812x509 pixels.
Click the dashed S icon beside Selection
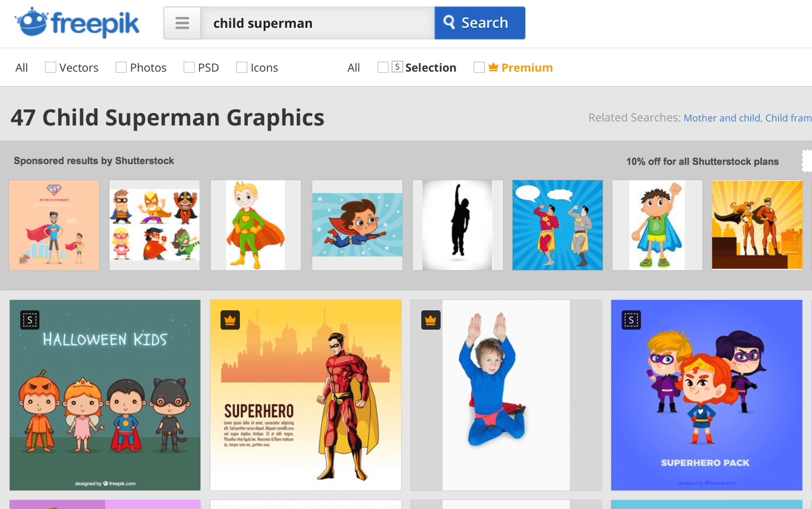[397, 68]
